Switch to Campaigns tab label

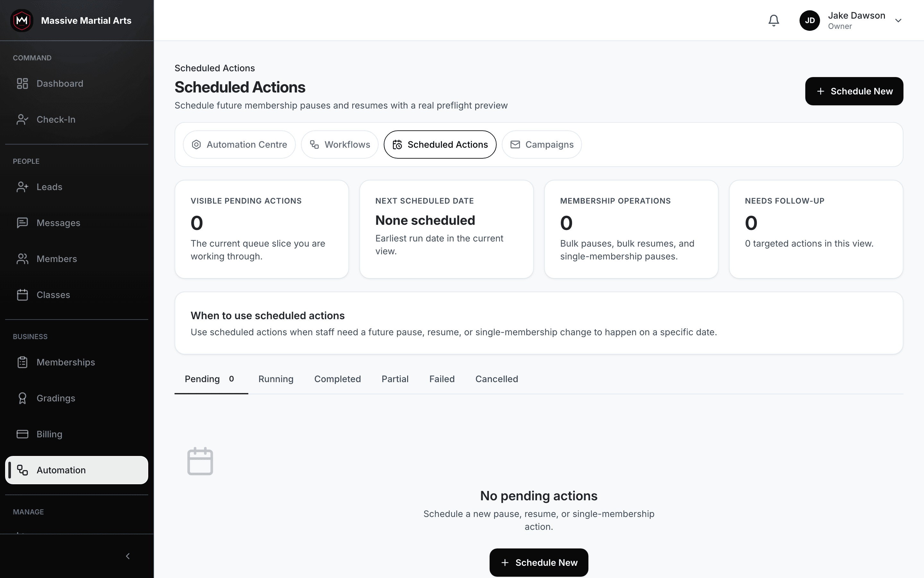(x=549, y=144)
